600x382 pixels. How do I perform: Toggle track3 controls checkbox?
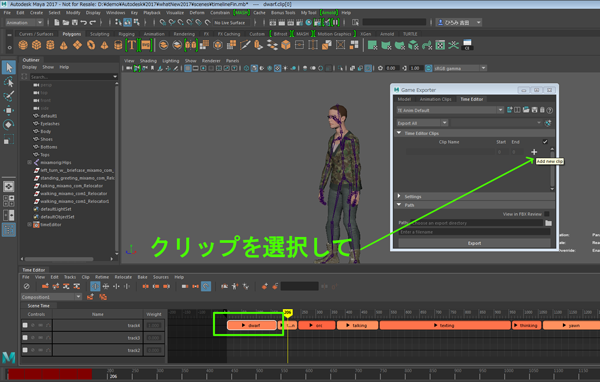coord(25,338)
